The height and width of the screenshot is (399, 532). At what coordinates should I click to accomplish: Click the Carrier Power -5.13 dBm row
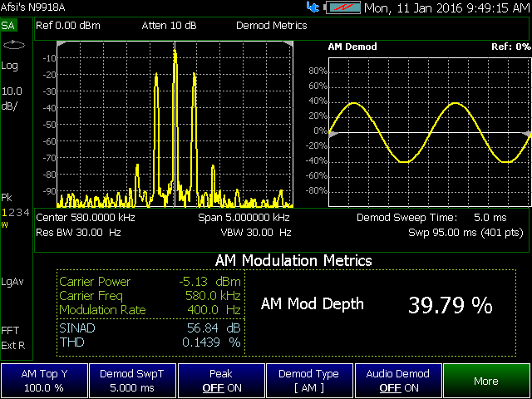point(150,282)
